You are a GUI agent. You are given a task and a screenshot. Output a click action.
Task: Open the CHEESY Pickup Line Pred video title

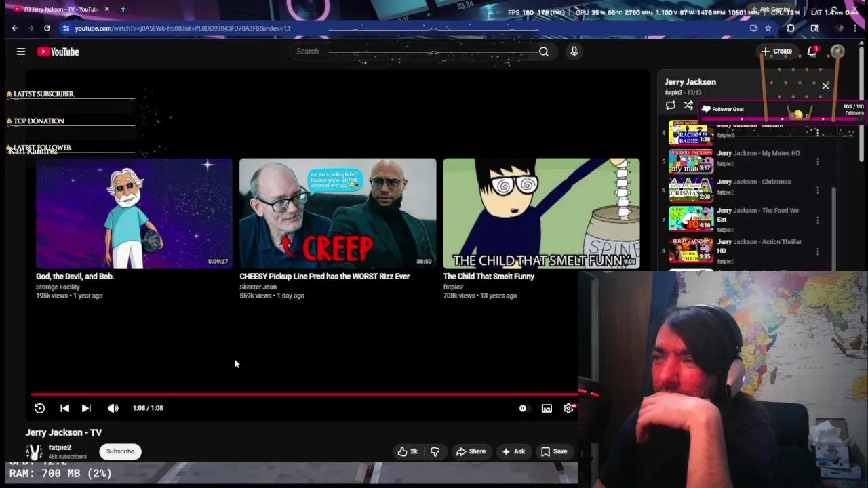coord(324,277)
